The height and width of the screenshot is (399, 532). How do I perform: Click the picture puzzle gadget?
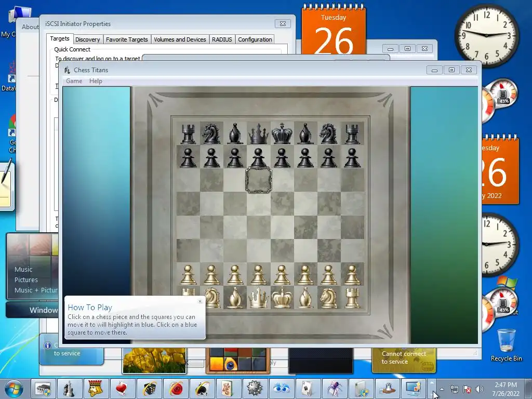[238, 361]
